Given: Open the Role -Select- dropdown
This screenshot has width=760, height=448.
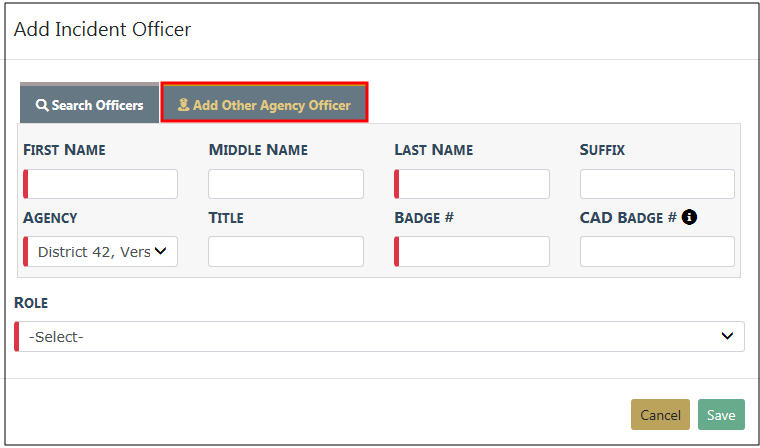Looking at the screenshot, I should (380, 337).
